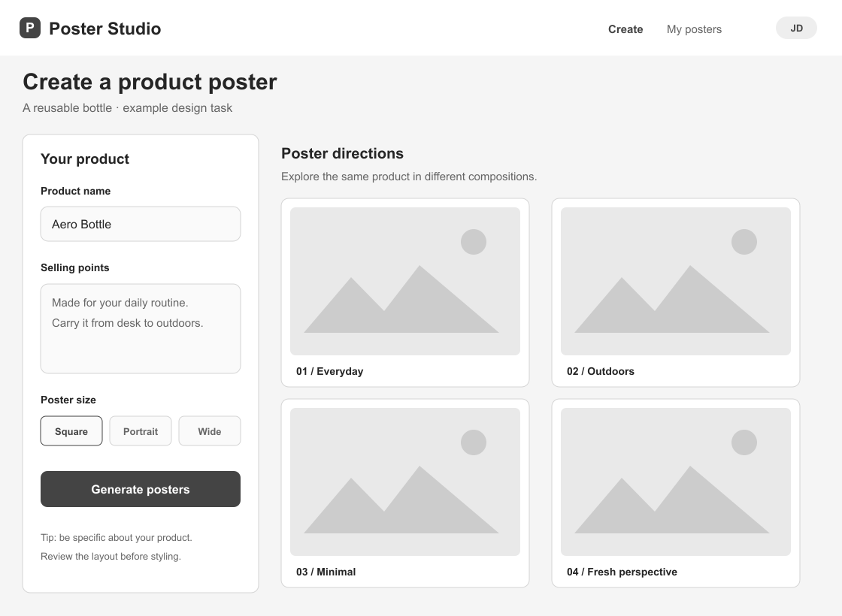842x616 pixels.
Task: Open the 02 / Outdoors poster thumbnail
Action: (676, 281)
